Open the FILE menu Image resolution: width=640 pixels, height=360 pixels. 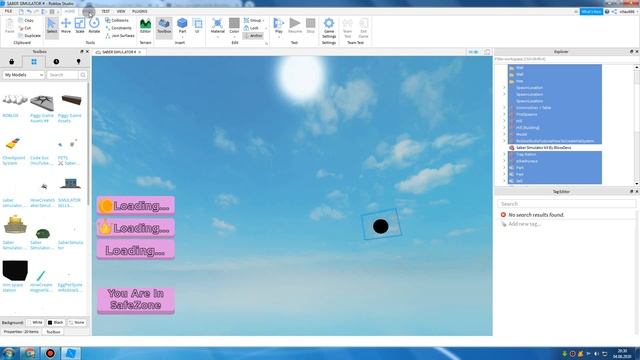click(8, 11)
